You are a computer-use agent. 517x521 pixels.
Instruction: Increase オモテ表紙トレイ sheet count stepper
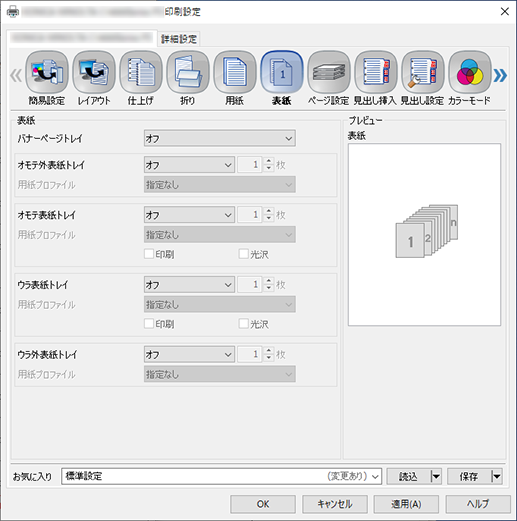pos(269,211)
